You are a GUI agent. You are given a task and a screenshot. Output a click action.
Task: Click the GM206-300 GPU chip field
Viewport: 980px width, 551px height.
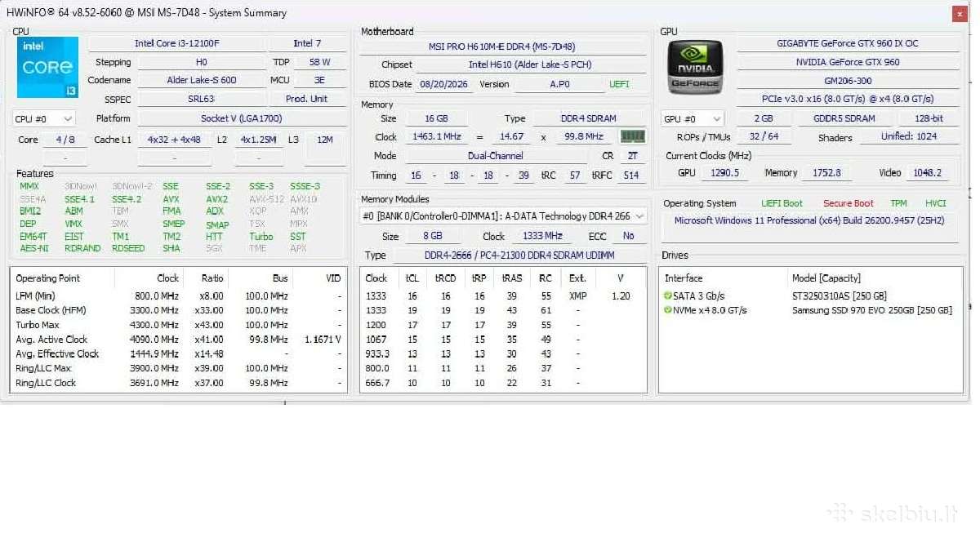[x=848, y=81]
